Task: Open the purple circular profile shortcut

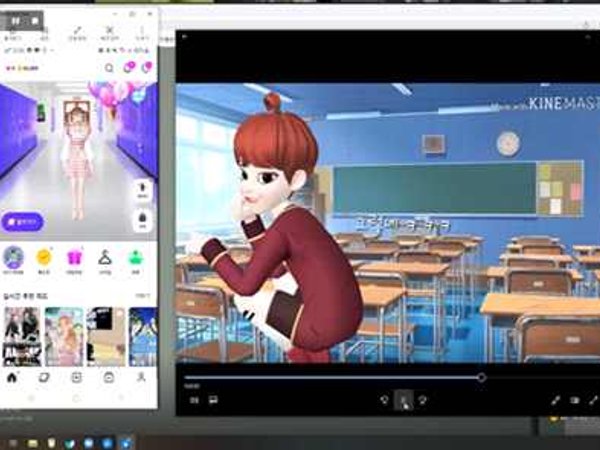Action: click(x=13, y=257)
